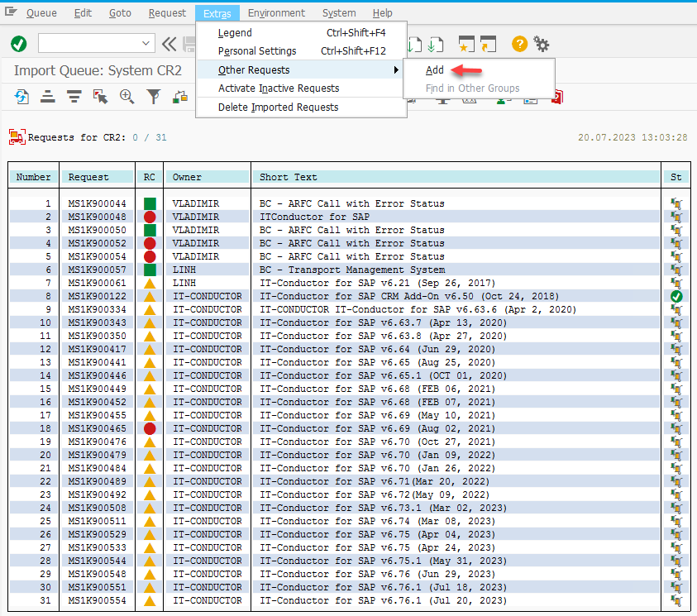This screenshot has width=697, height=616.
Task: Open the yellow Help question mark
Action: (x=519, y=44)
